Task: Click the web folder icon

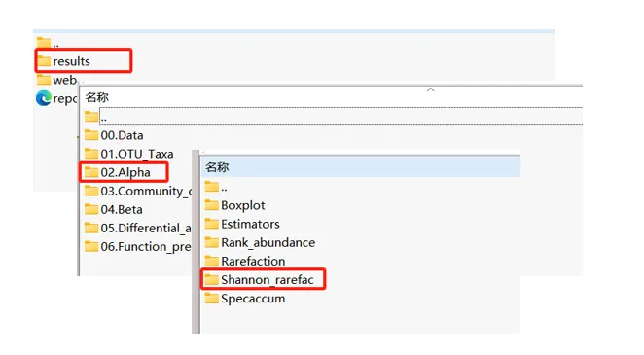Action: coord(44,80)
